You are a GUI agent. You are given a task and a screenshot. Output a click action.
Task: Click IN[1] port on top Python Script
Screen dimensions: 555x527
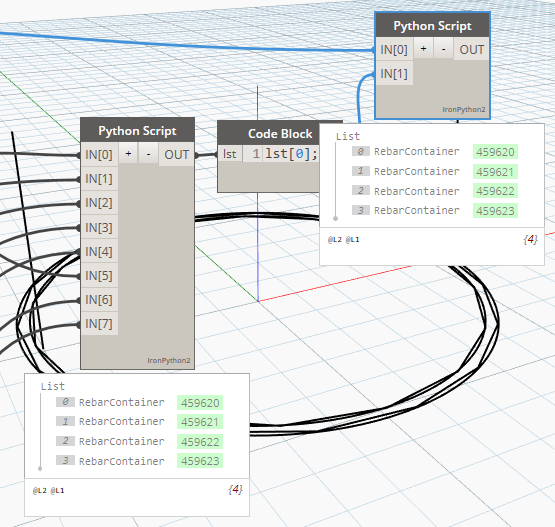[x=394, y=73]
